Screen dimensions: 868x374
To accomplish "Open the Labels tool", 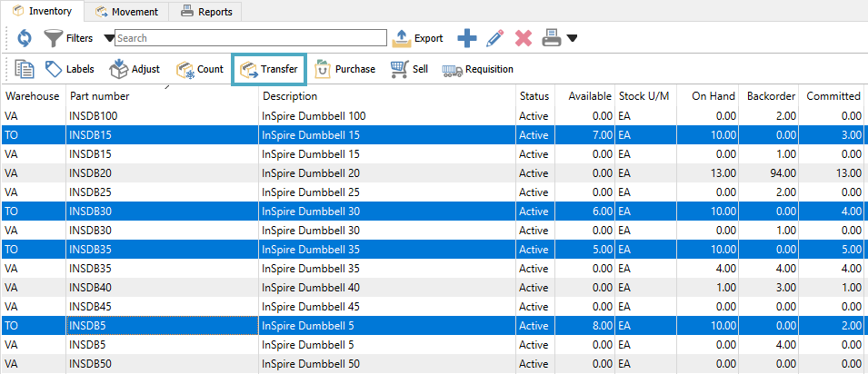I will (x=69, y=69).
